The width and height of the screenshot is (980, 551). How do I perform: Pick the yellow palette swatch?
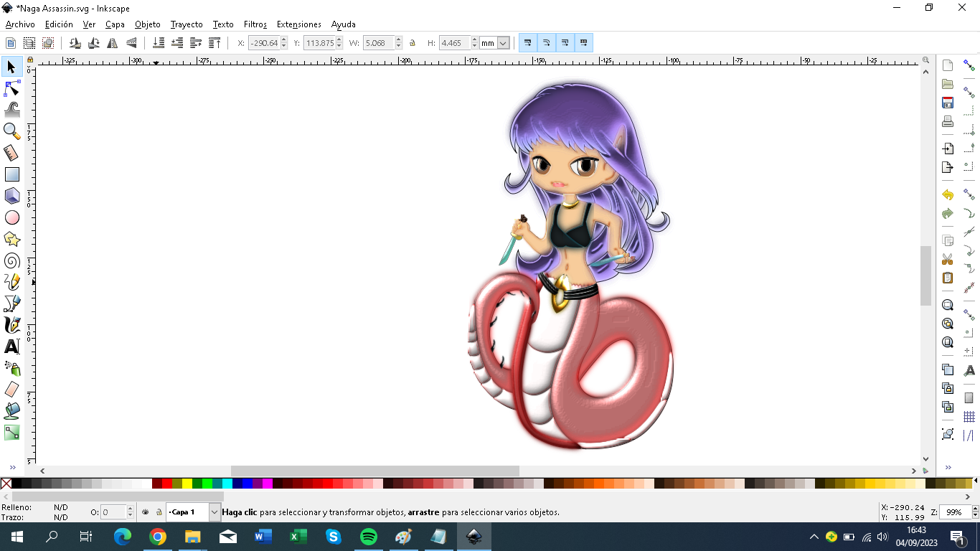(x=187, y=484)
